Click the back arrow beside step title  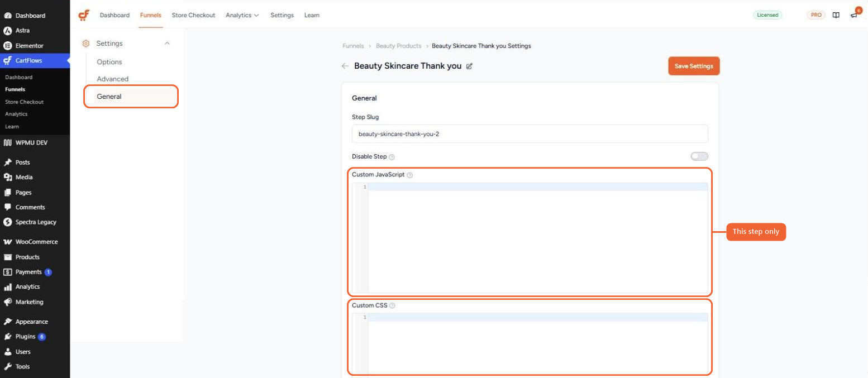(x=345, y=66)
